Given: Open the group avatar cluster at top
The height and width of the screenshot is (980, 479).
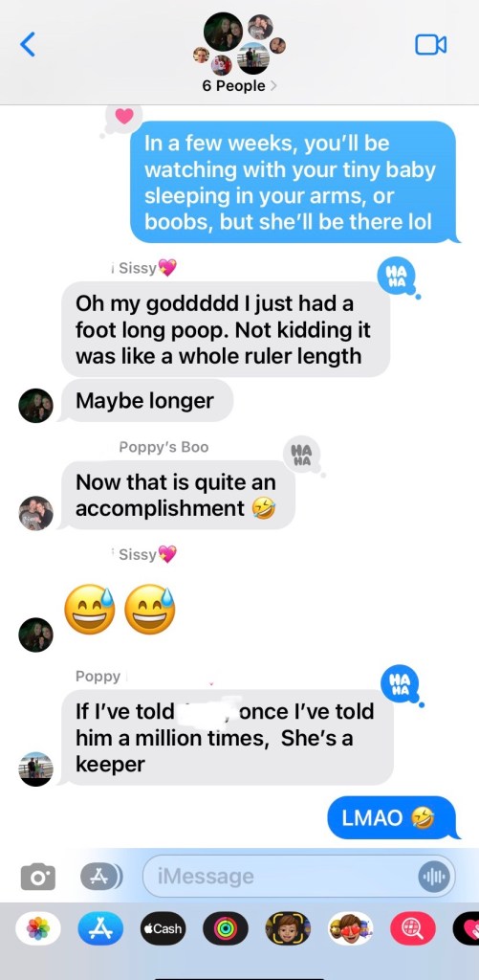Looking at the screenshot, I should (239, 43).
